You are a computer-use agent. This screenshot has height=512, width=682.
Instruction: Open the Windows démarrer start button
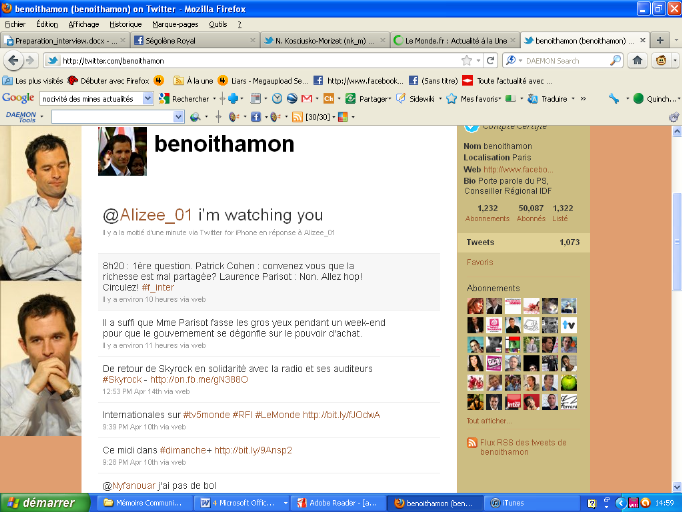pos(45,503)
